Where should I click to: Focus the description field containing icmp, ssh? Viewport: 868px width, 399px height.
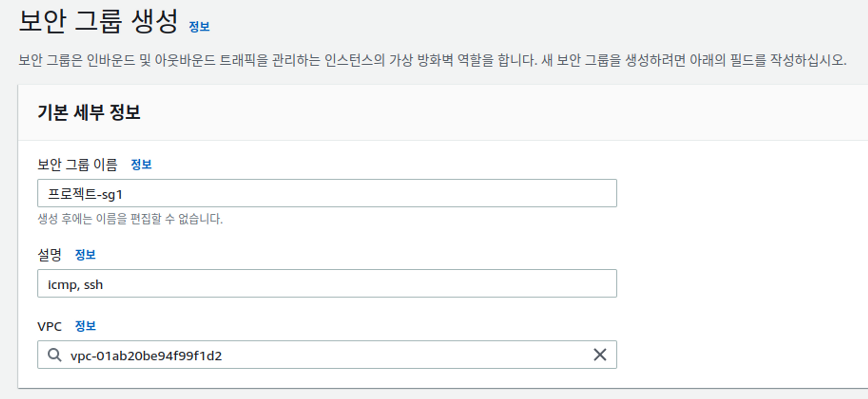(327, 283)
